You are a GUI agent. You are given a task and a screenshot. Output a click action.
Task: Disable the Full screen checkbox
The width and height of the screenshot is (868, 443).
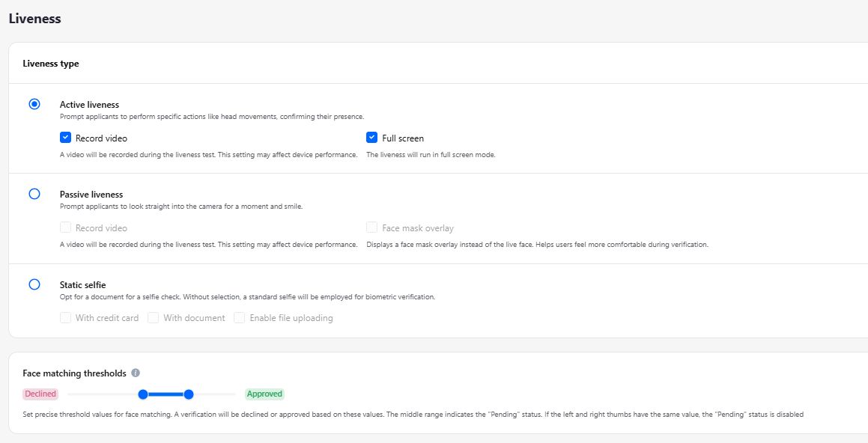point(372,138)
